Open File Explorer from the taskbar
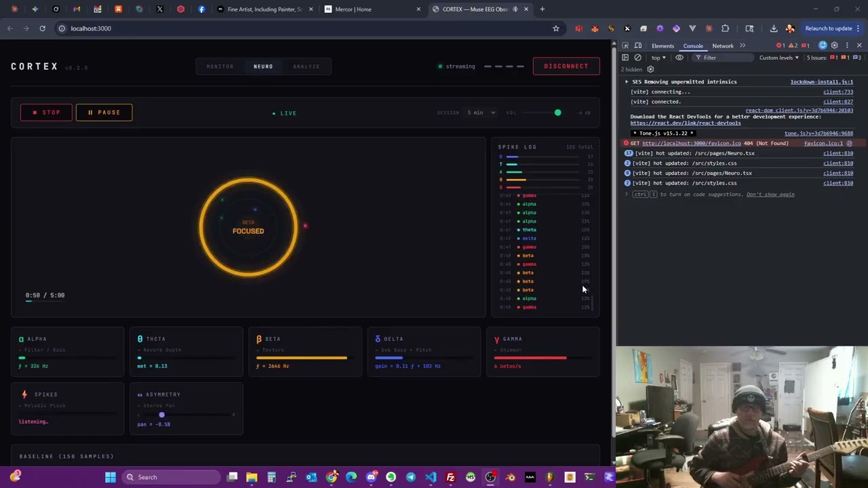 (252, 477)
